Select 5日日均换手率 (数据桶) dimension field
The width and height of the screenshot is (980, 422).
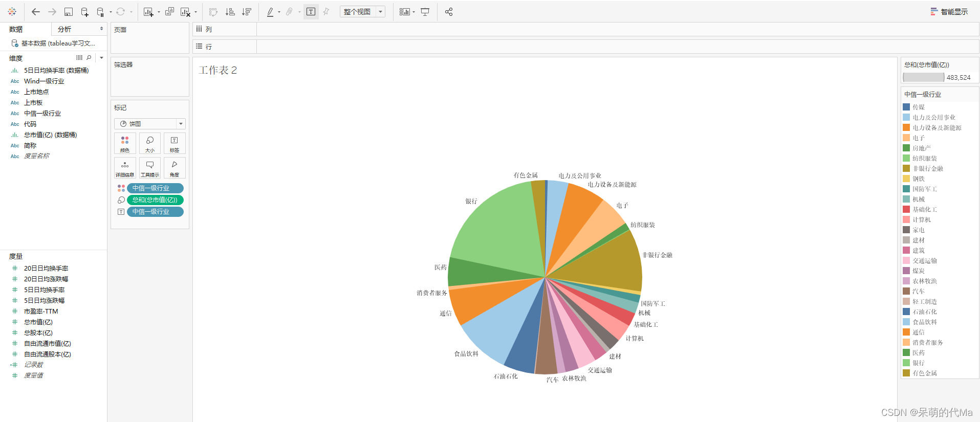pyautogui.click(x=56, y=71)
